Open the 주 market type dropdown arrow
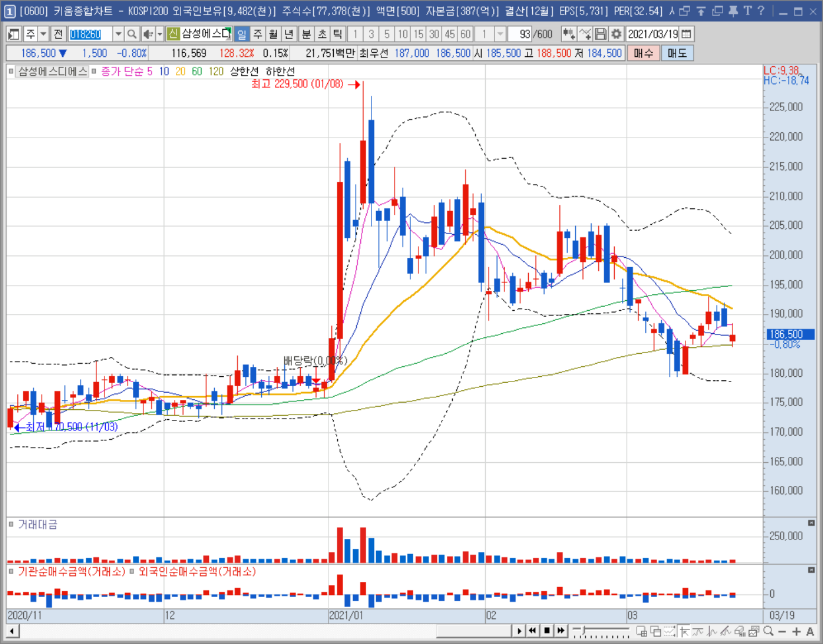The height and width of the screenshot is (644, 823). coord(43,34)
